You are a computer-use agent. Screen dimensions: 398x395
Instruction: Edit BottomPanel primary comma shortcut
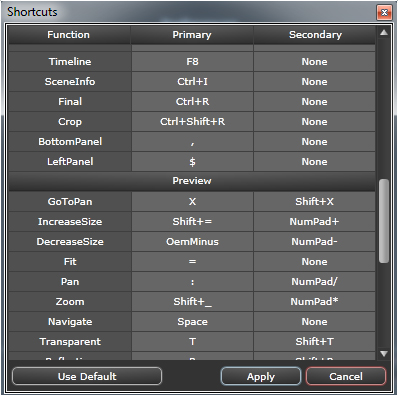coord(192,142)
